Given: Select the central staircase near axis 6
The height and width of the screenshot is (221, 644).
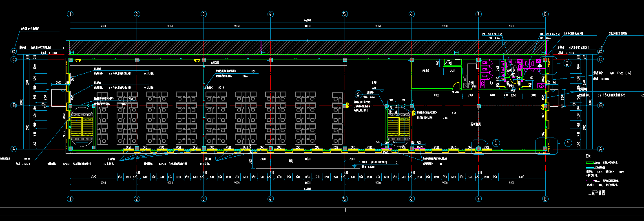Looking at the screenshot, I should coord(398,127).
